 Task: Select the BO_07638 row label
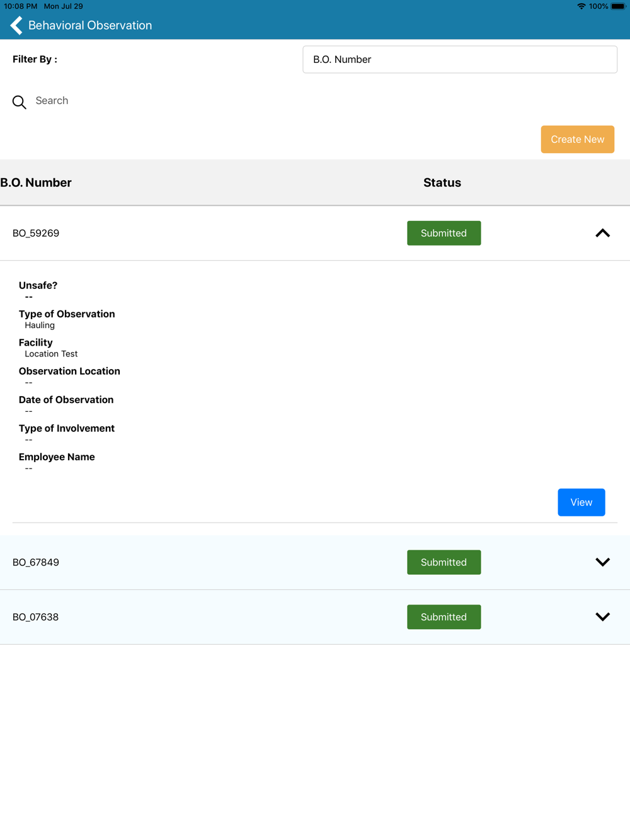(36, 617)
